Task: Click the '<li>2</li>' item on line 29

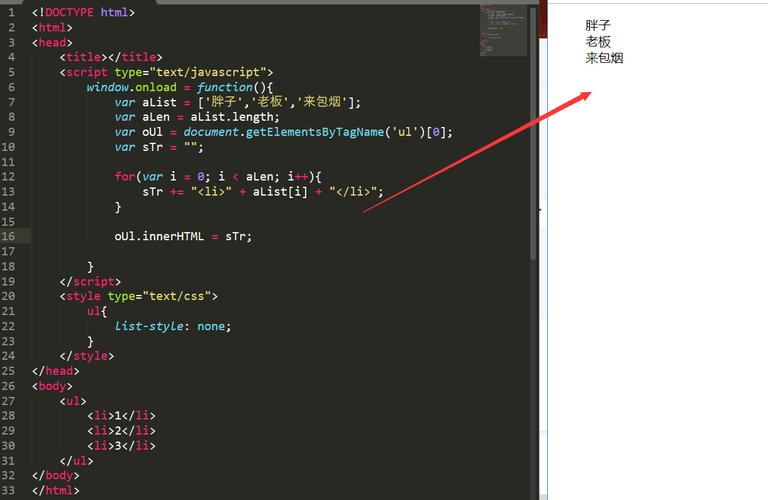Action: 121,431
